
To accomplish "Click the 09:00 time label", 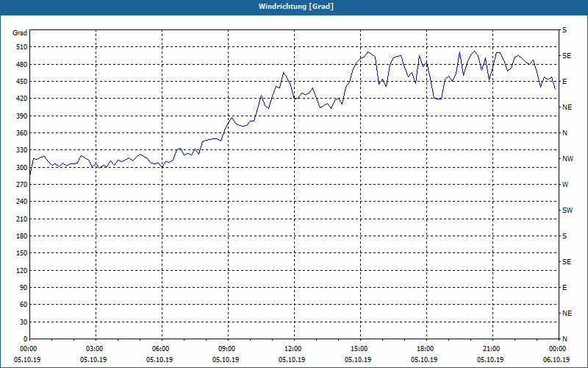I will tap(226, 348).
